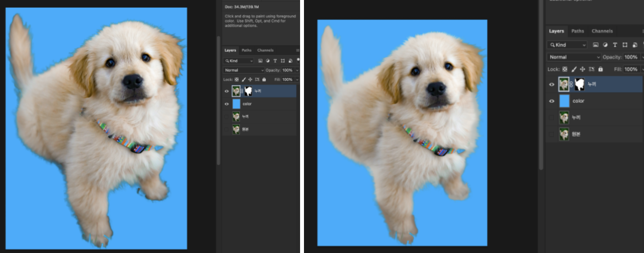
Task: Open Fill arrow dropdown in left screenshot
Action: pos(297,79)
